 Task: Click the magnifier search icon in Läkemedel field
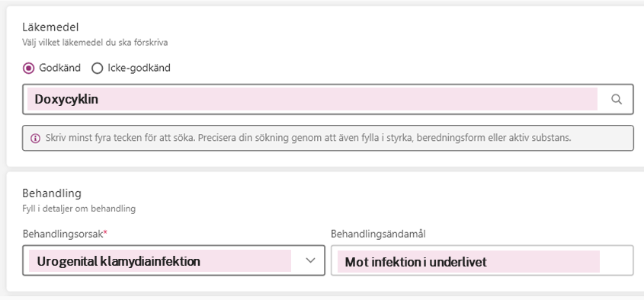[616, 99]
